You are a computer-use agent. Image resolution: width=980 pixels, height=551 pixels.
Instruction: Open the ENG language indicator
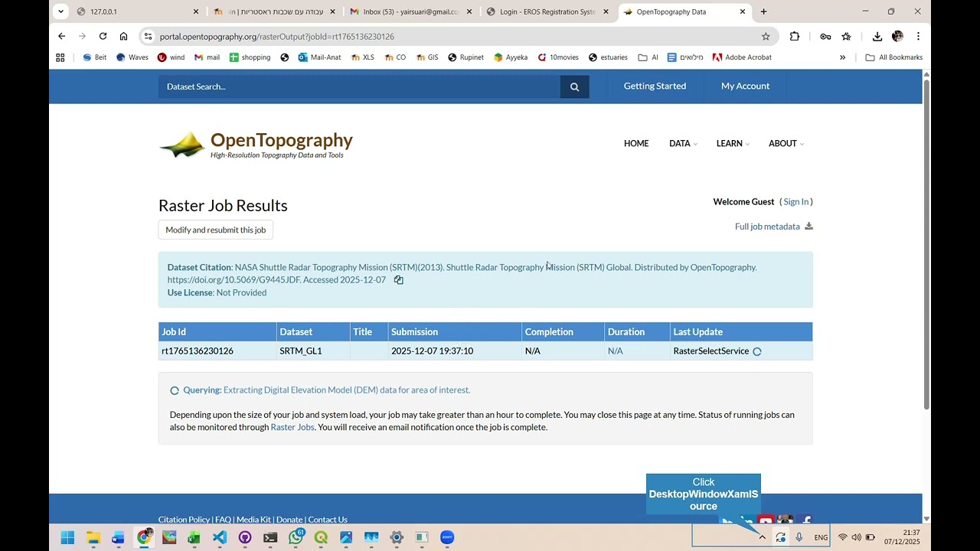[821, 537]
